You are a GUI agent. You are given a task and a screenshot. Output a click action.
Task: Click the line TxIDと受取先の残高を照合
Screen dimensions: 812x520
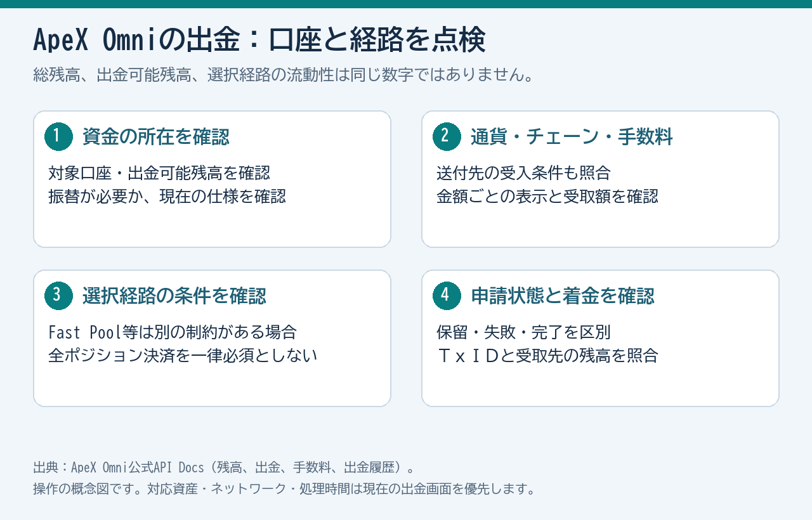pos(547,355)
